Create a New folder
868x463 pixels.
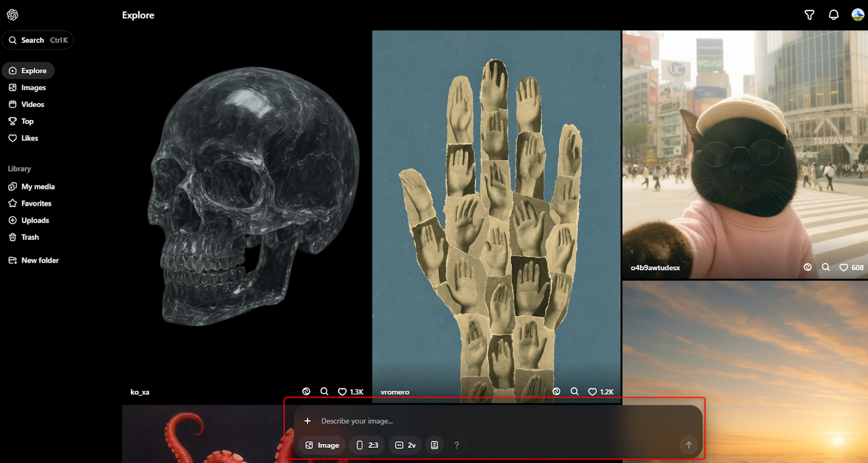click(40, 261)
